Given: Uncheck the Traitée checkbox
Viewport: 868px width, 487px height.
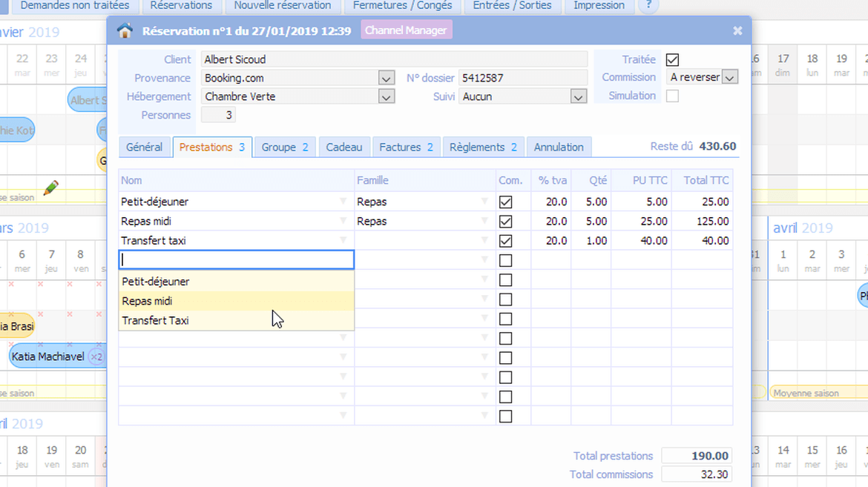Looking at the screenshot, I should point(672,59).
